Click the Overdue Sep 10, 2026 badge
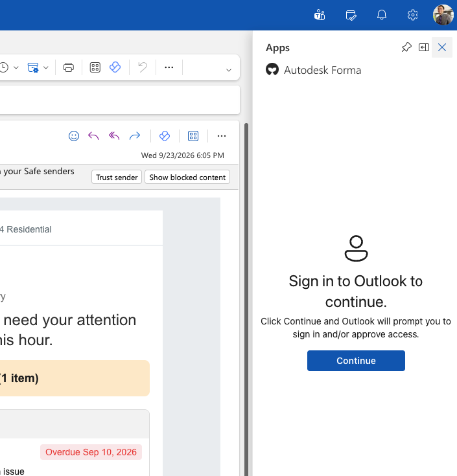The width and height of the screenshot is (457, 476). 91,452
